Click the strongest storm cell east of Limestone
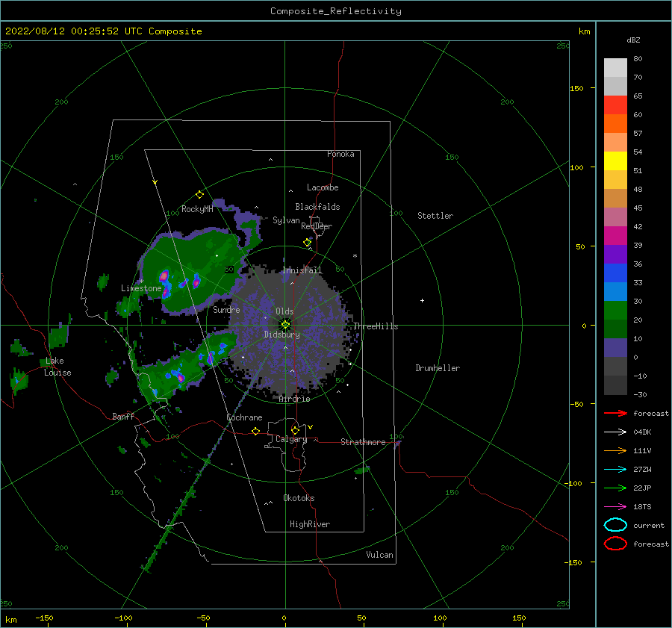 tap(164, 276)
